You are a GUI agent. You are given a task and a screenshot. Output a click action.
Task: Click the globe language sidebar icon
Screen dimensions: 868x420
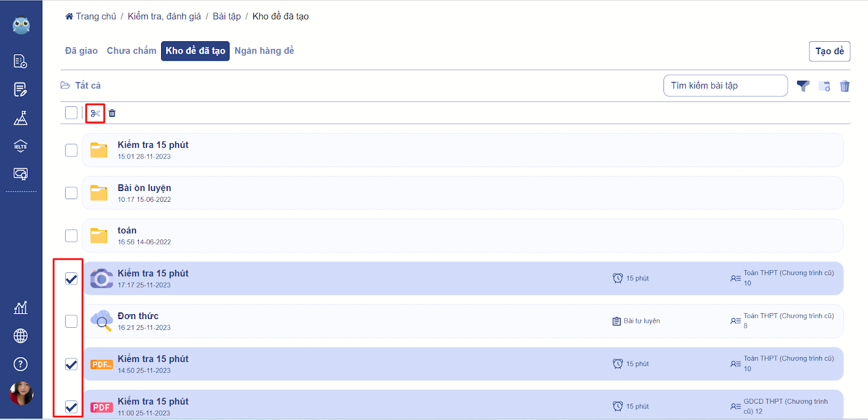click(x=21, y=336)
